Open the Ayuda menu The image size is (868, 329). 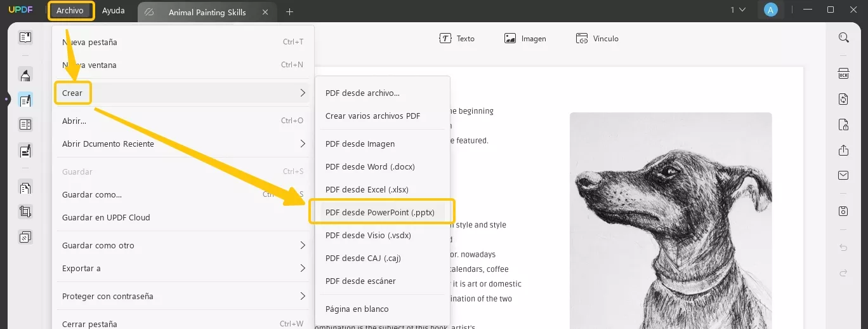point(114,11)
